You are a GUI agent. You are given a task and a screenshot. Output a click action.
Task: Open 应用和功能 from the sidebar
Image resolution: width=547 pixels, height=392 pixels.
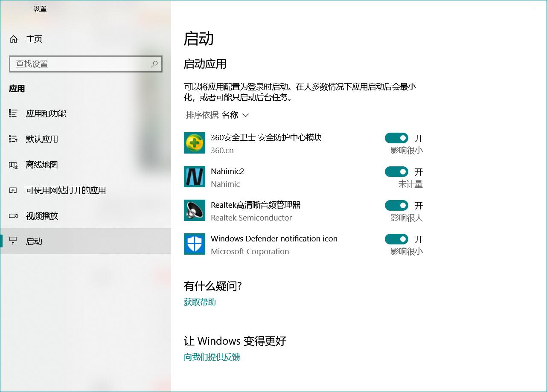point(46,113)
